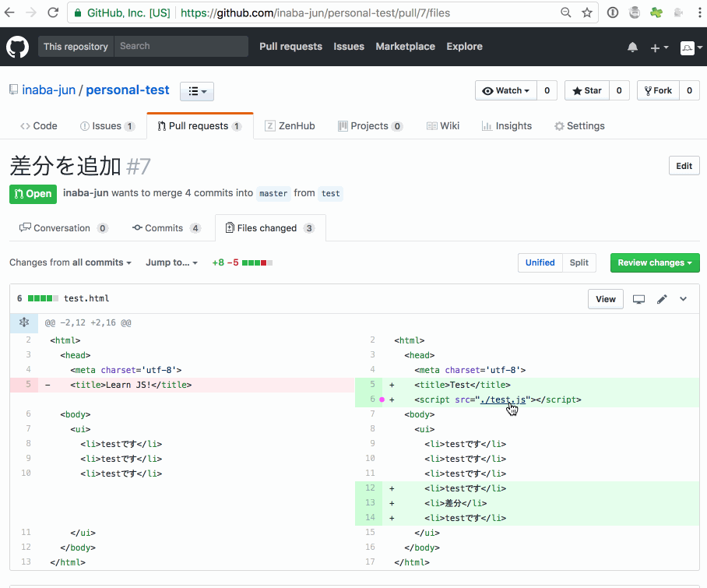Click the zoom magnifier in address bar
707x588 pixels.
[565, 12]
